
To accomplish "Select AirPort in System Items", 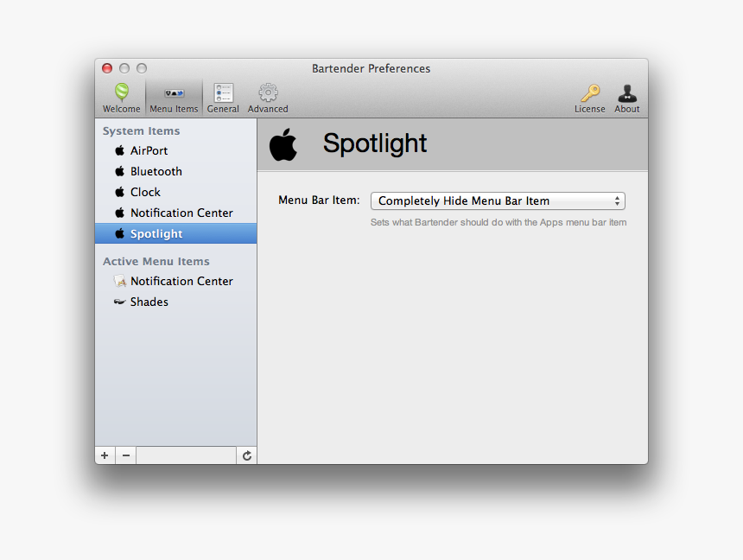I will [175, 150].
